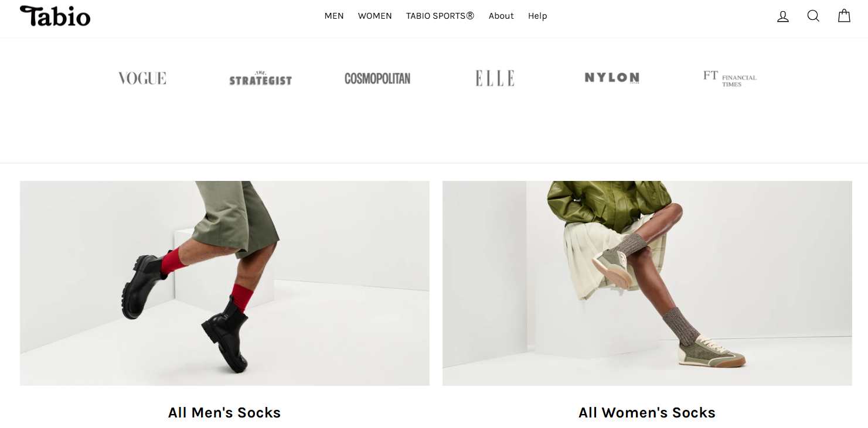Open the shopping cart bag icon
Viewport: 868px width, 428px height.
[844, 16]
